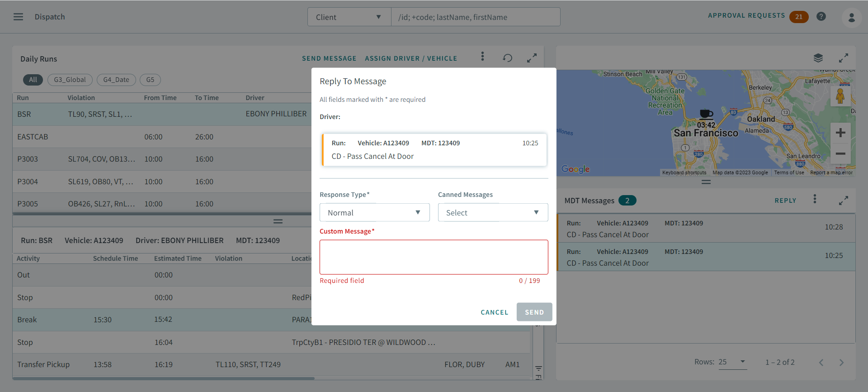
Task: Select the Transfer Pickup activity row
Action: [x=271, y=364]
